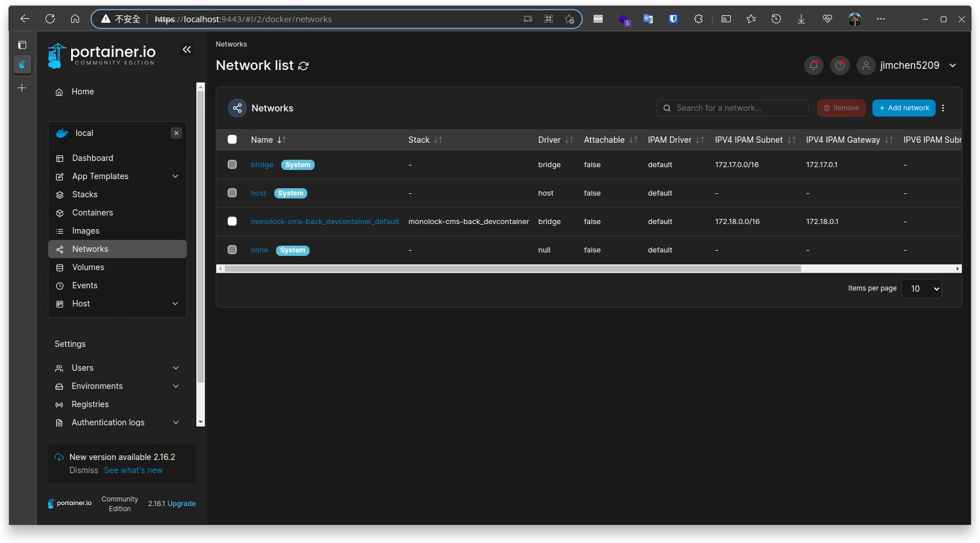Image resolution: width=980 pixels, height=543 pixels.
Task: Collapse the Portainer sidebar
Action: [187, 50]
